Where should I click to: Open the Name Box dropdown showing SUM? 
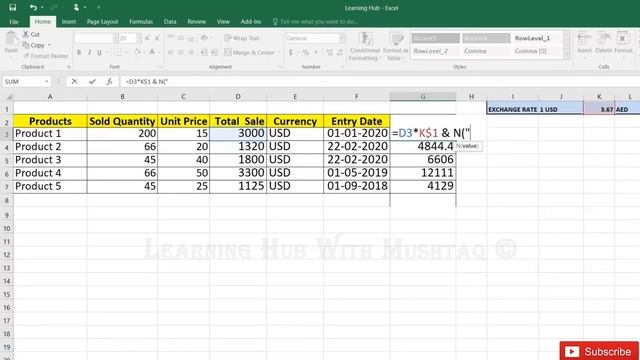[47, 82]
